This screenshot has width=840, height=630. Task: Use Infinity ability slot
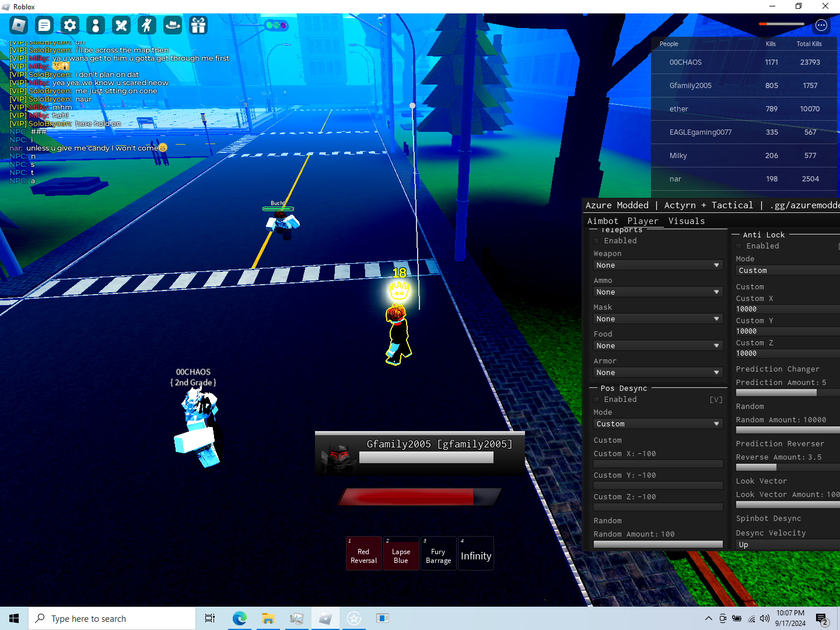point(476,553)
